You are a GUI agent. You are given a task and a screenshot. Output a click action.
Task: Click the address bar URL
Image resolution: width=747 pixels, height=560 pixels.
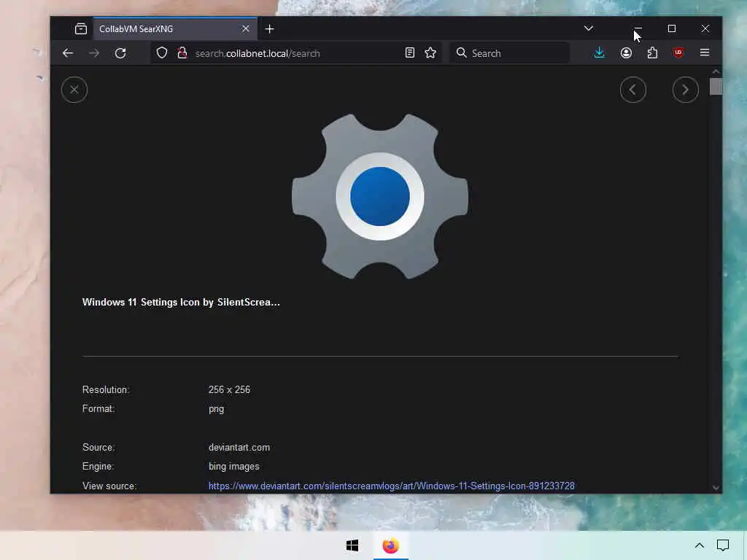tap(258, 53)
